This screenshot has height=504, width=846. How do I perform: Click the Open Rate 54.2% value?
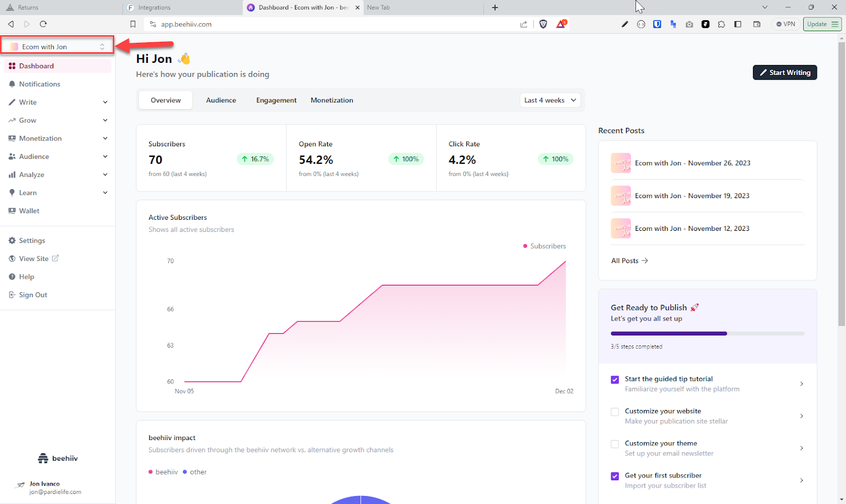(316, 160)
